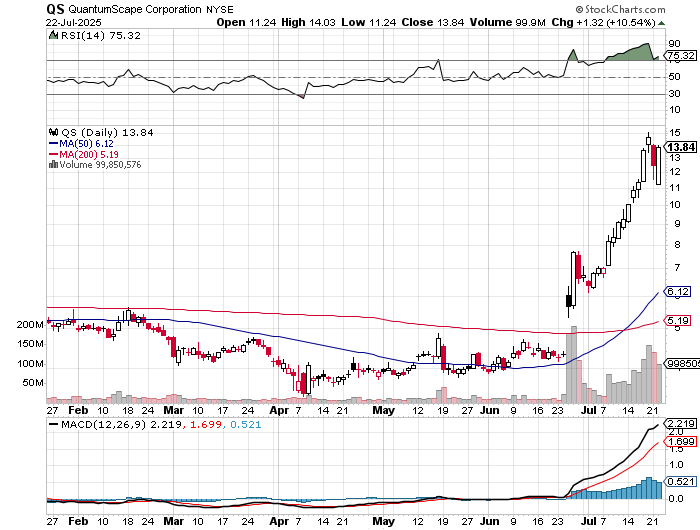Click the black line marker before MACD(12,26,9)

[53, 424]
